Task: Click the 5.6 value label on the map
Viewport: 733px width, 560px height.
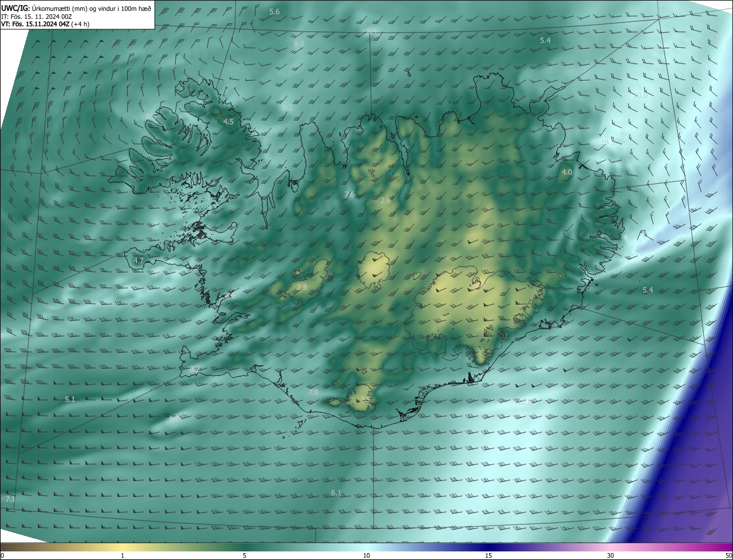Action: tap(274, 12)
